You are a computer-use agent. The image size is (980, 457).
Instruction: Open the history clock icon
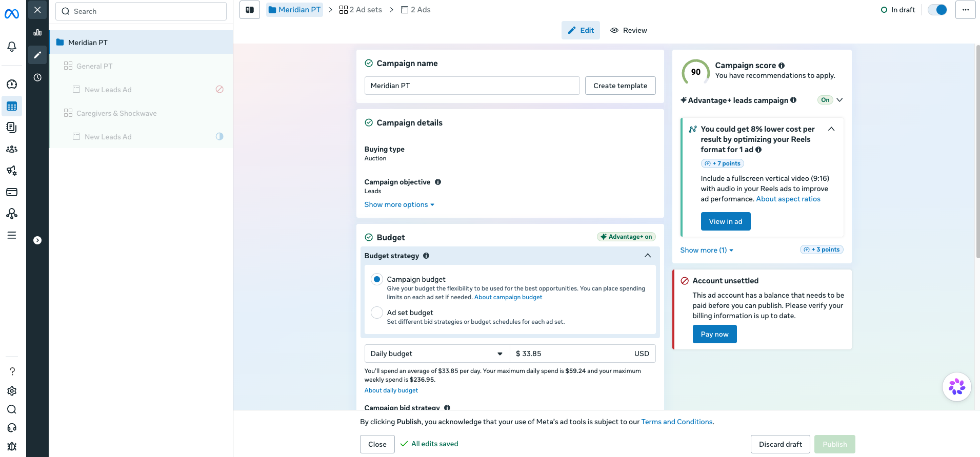pyautogui.click(x=37, y=77)
